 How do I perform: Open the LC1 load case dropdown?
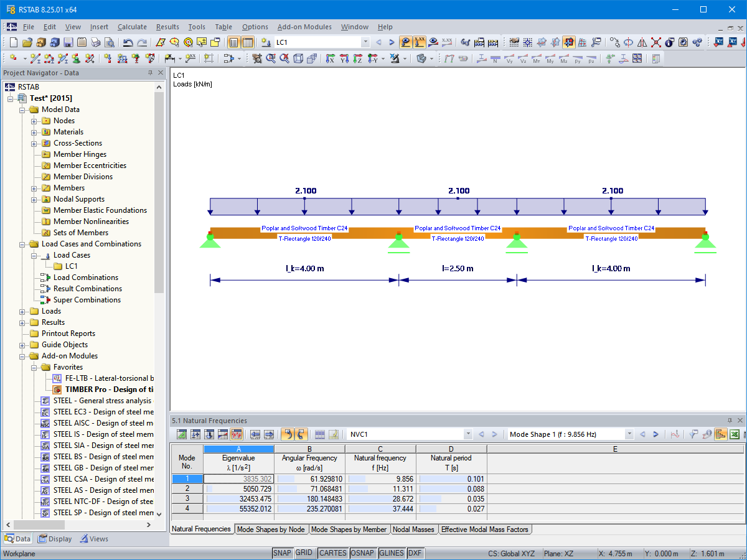click(364, 42)
